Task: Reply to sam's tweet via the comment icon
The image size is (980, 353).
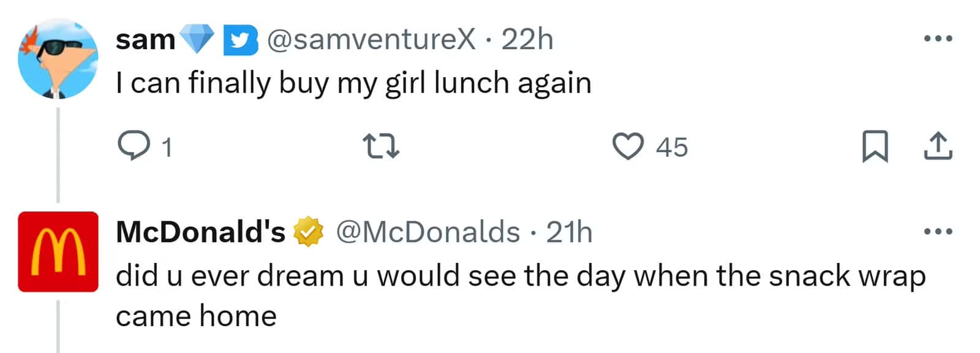Action: [134, 146]
